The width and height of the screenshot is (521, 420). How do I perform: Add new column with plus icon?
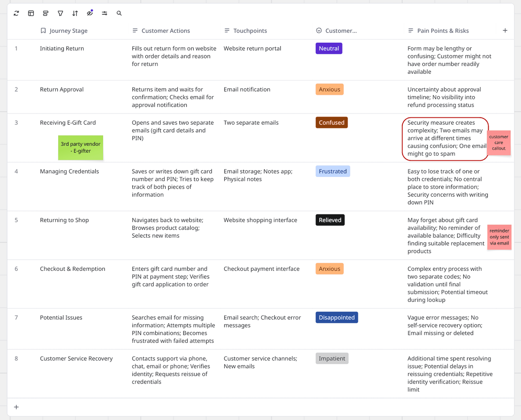pos(505,31)
